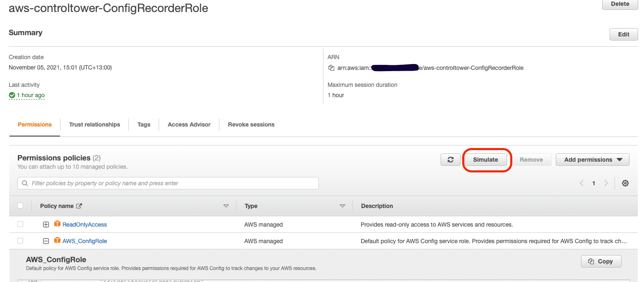Click the orange ReadOnlyAccess policy icon
Screen dimensions: 644x282
click(x=57, y=224)
